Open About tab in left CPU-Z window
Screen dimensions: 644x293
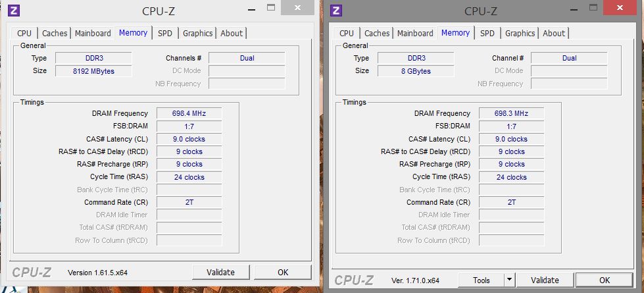pos(232,34)
